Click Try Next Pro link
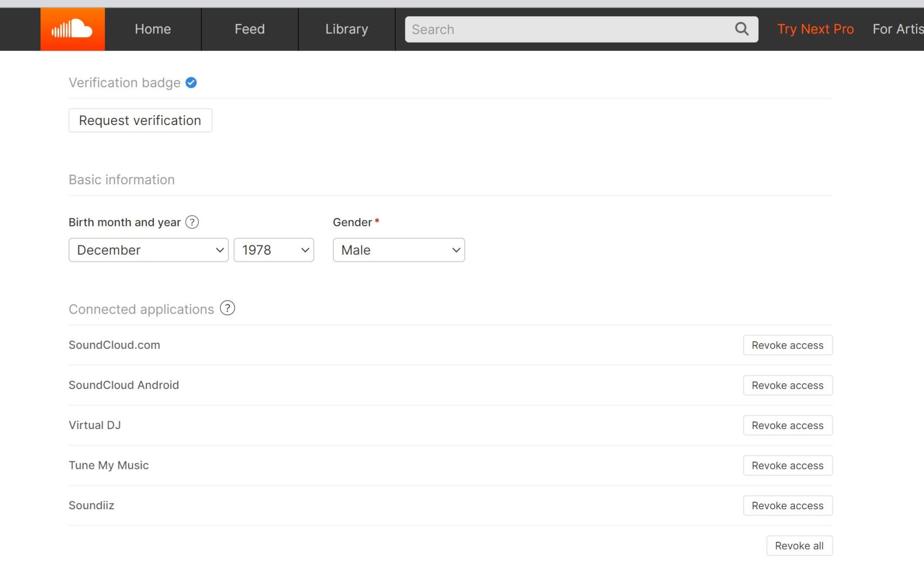Viewport: 924px width, 582px height. (x=815, y=29)
